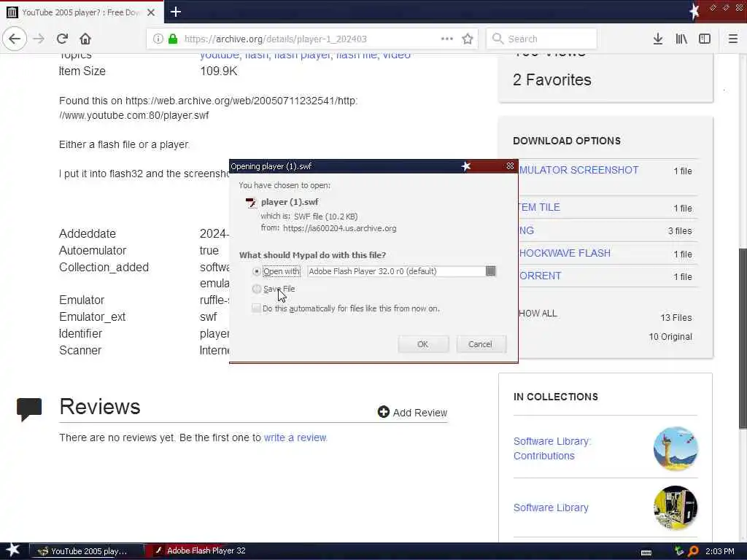The image size is (747, 560).
Task: View the green padlock connection details
Action: tap(173, 39)
